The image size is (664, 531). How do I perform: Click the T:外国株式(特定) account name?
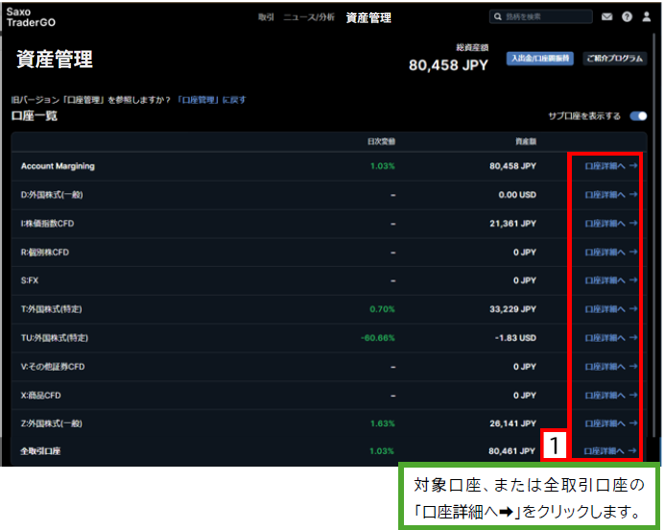pyautogui.click(x=51, y=309)
